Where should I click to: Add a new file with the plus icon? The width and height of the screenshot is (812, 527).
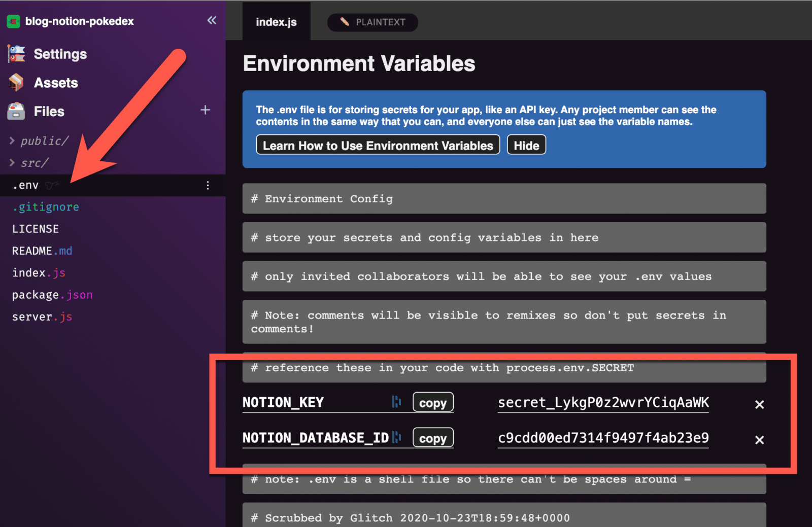click(205, 110)
